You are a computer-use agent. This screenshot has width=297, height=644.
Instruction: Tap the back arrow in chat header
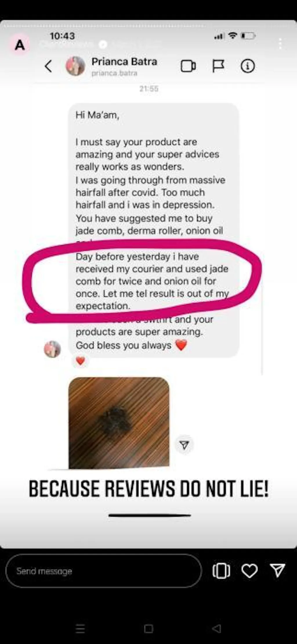click(48, 66)
